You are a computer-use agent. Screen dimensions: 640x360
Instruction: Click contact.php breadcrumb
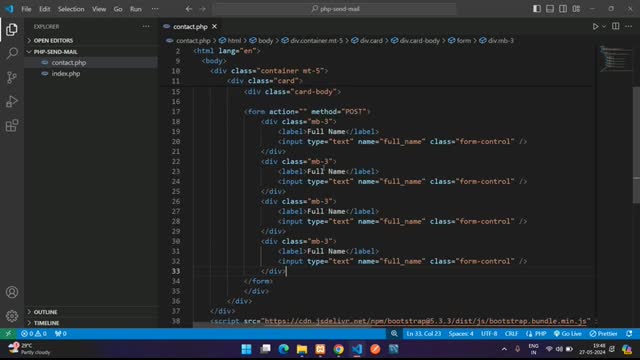193,40
